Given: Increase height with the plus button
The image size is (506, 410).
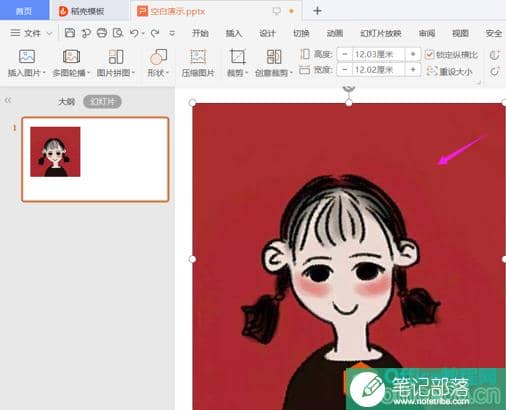Looking at the screenshot, I should coord(413,54).
